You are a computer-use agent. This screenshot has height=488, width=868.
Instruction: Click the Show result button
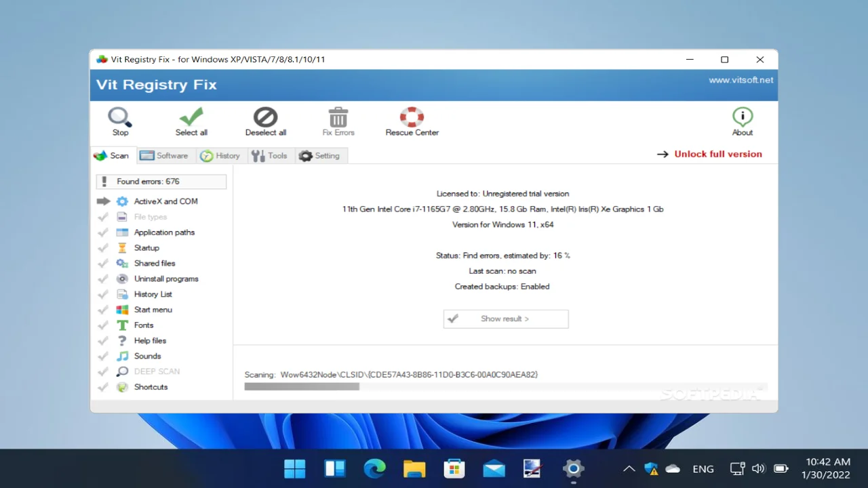[506, 319]
